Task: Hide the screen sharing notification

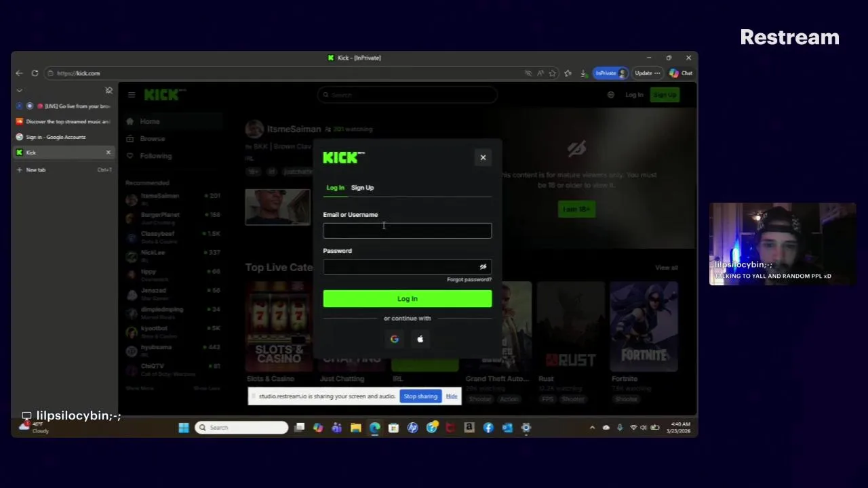Action: tap(452, 396)
